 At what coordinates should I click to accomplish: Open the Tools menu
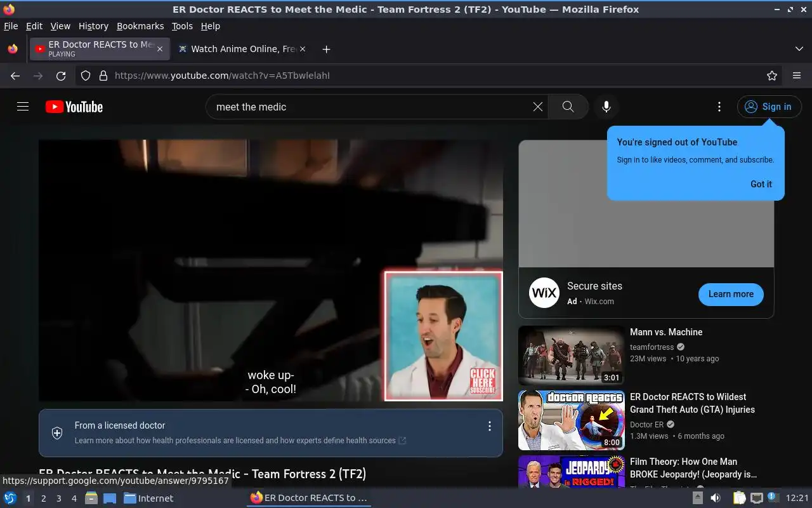[182, 26]
